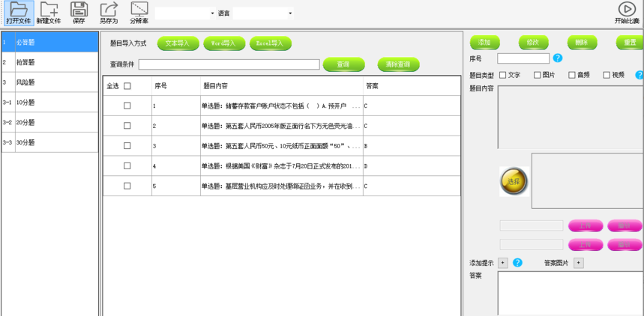Select 30分题 in the left category list
The image size is (644, 316).
(x=49, y=142)
